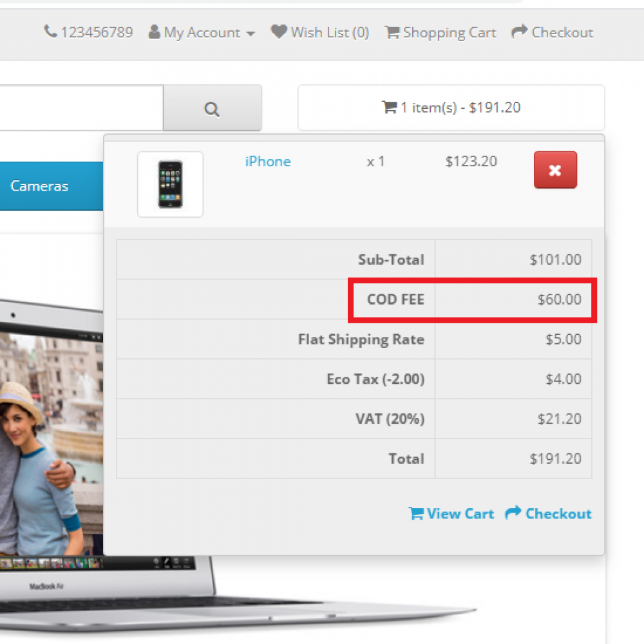Viewport: 644px width, 644px height.
Task: Open My Account via the person icon
Action: (154, 32)
